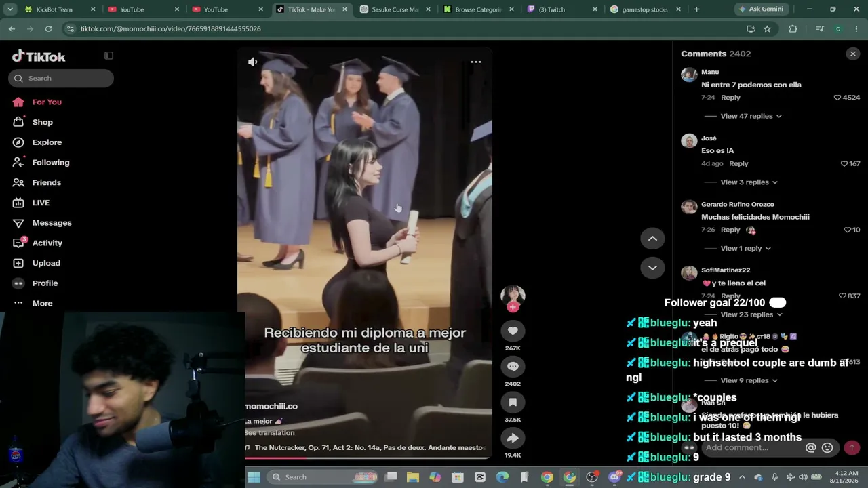Expand View 23 replies
Image resolution: width=868 pixels, height=488 pixels.
click(751, 314)
